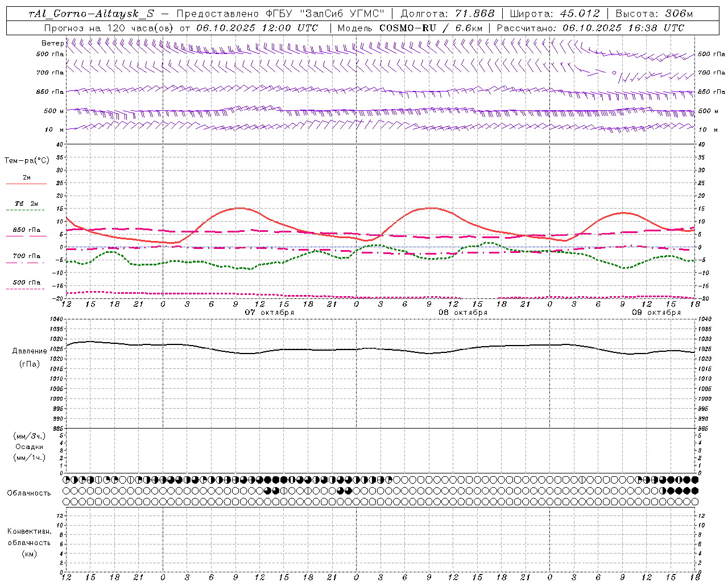Click the Td 2м legend entry
This screenshot has width=728, height=582.
26,203
